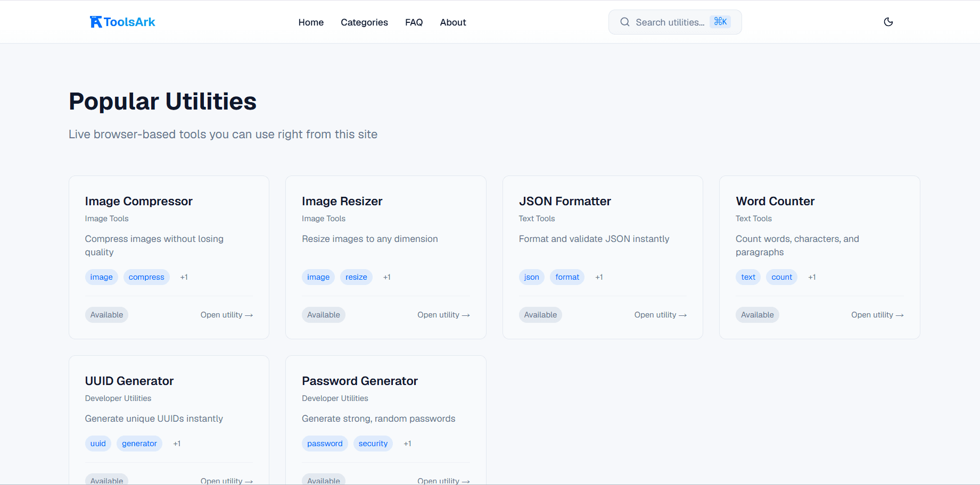Select the security tag
This screenshot has height=485, width=980.
point(373,444)
